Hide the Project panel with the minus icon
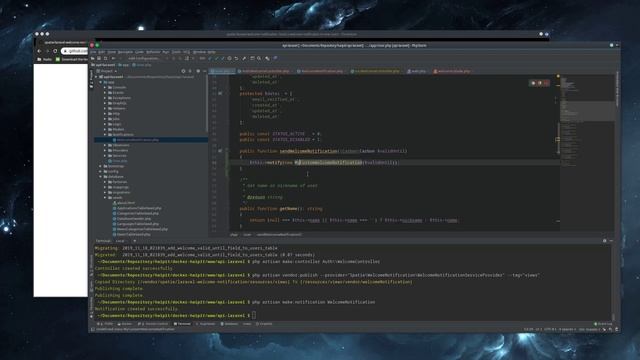Viewport: 640px width, 360px height. (x=205, y=71)
